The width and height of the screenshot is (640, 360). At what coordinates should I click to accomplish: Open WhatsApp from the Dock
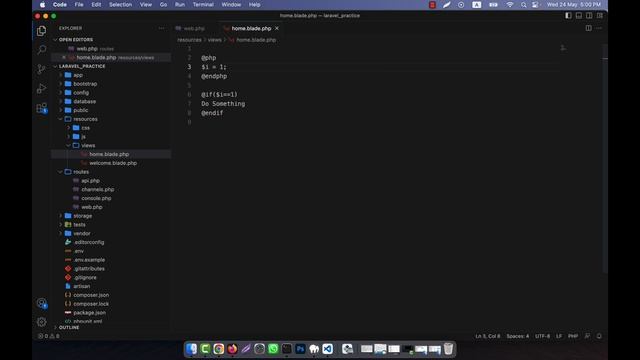coord(273,349)
